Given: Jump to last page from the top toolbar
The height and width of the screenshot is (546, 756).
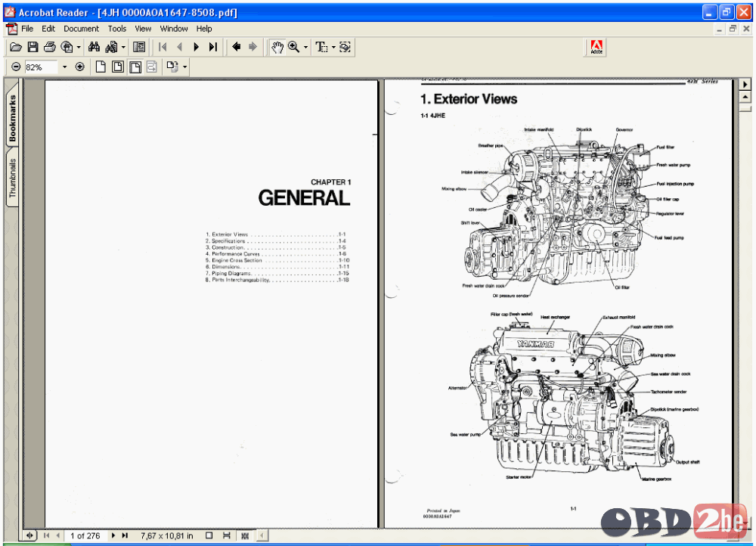Looking at the screenshot, I should [213, 47].
